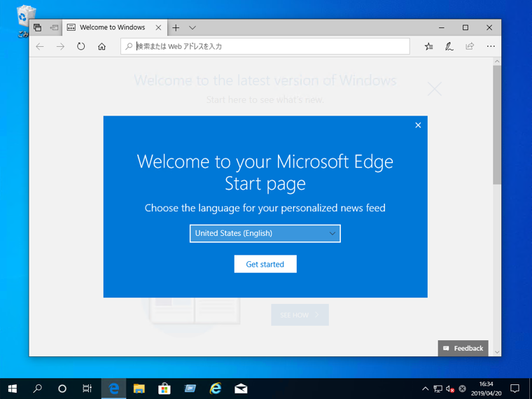
Task: Open File Explorer from taskbar
Action: click(139, 388)
